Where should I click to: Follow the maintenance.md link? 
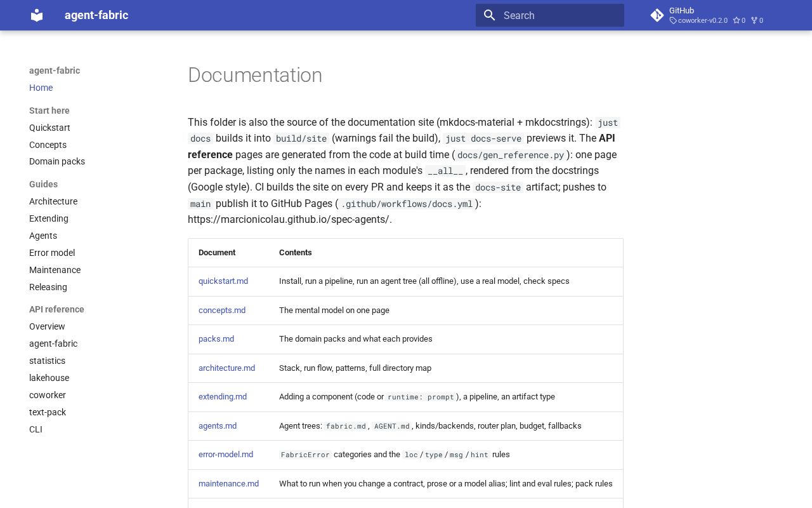click(x=228, y=484)
